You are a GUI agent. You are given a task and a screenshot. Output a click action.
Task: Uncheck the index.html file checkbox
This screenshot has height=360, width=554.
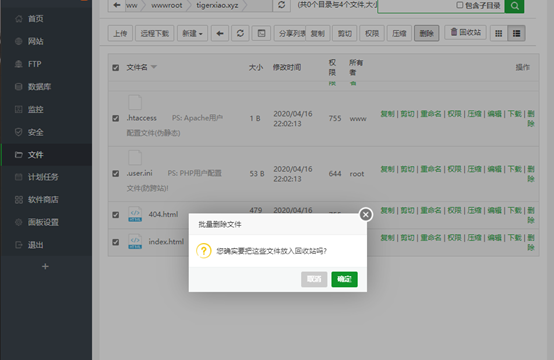point(116,242)
